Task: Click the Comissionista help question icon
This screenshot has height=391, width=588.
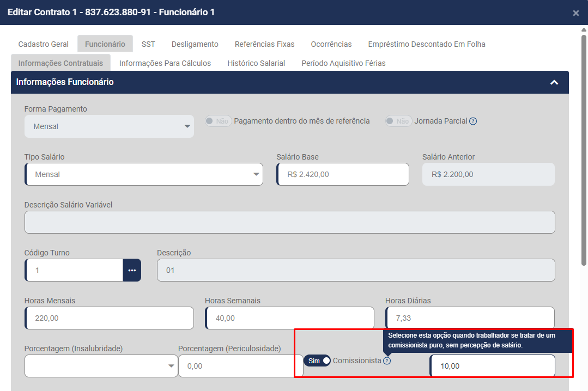Action: pyautogui.click(x=387, y=361)
